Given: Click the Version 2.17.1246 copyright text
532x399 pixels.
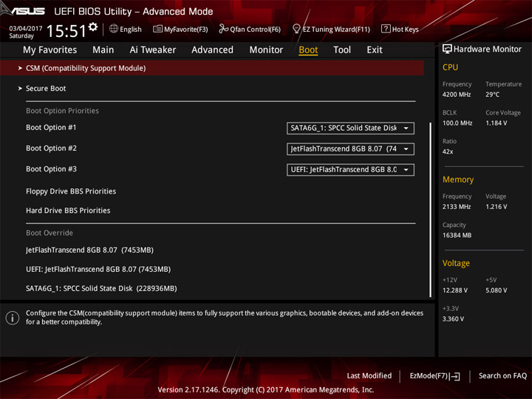Looking at the screenshot, I should [266, 390].
